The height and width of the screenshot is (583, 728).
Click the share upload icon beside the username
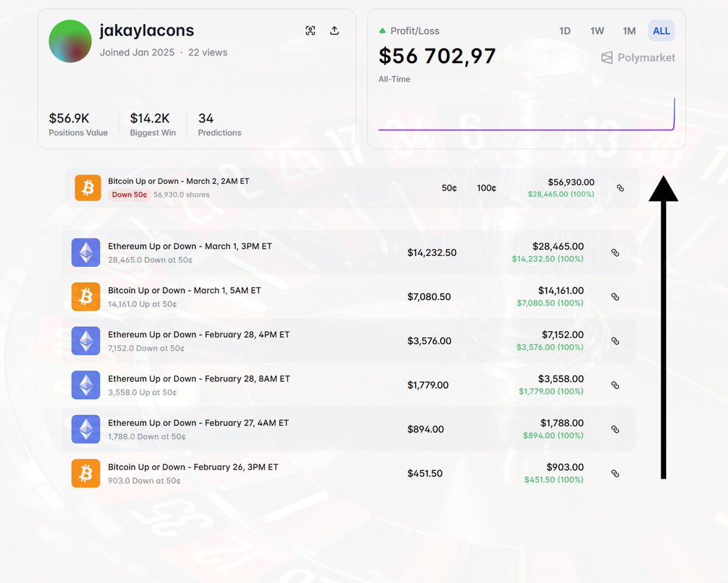point(334,30)
